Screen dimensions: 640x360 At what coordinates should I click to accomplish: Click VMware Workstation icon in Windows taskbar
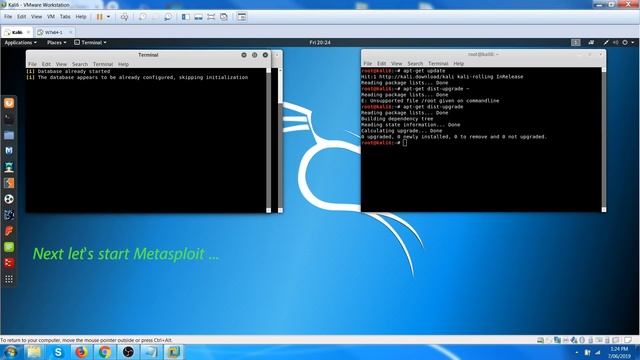tap(174, 352)
